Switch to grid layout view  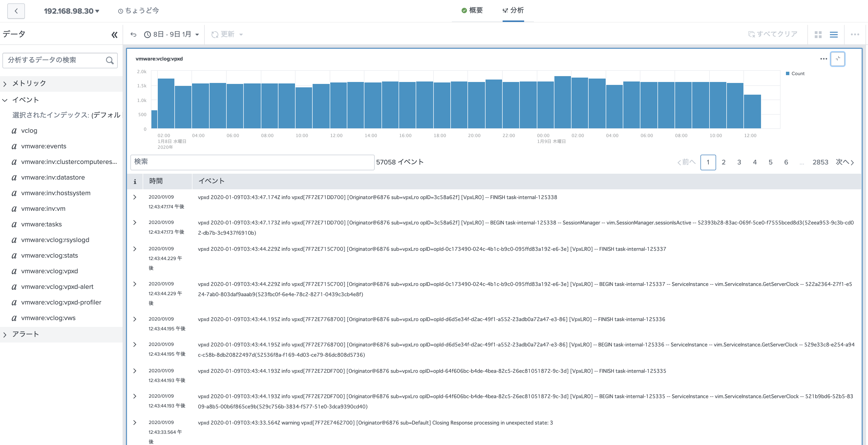(818, 34)
